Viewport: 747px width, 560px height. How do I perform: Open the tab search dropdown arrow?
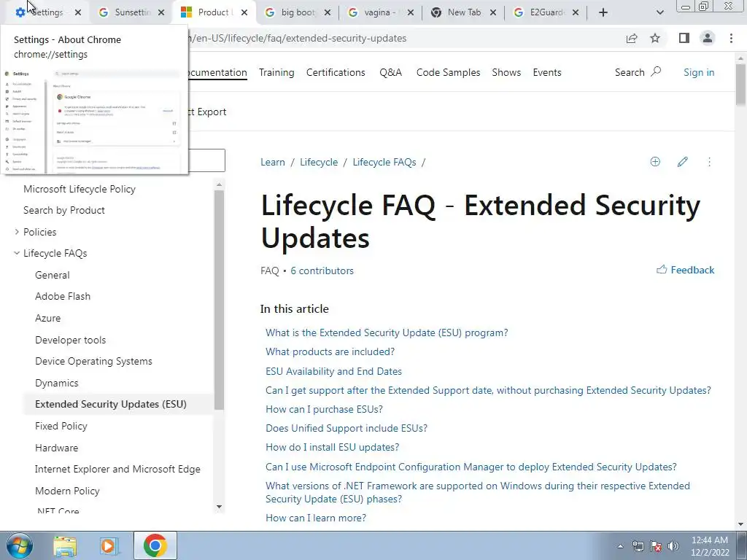659,12
